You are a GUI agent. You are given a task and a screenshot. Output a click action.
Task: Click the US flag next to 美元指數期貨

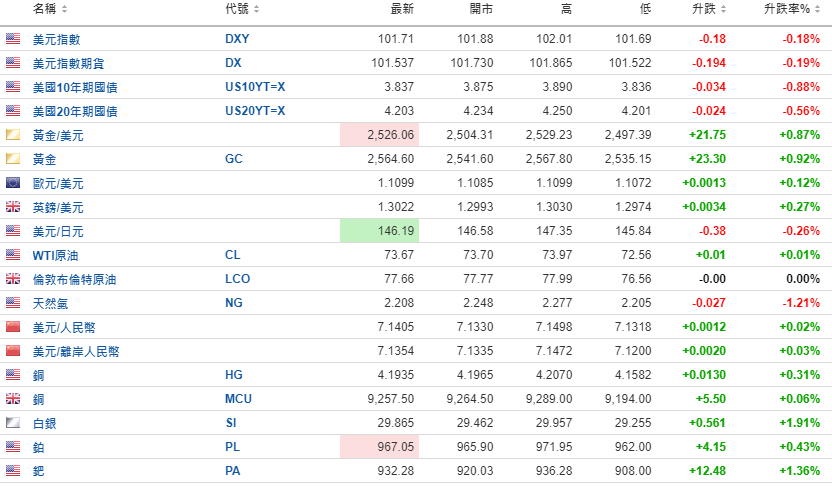coord(13,63)
